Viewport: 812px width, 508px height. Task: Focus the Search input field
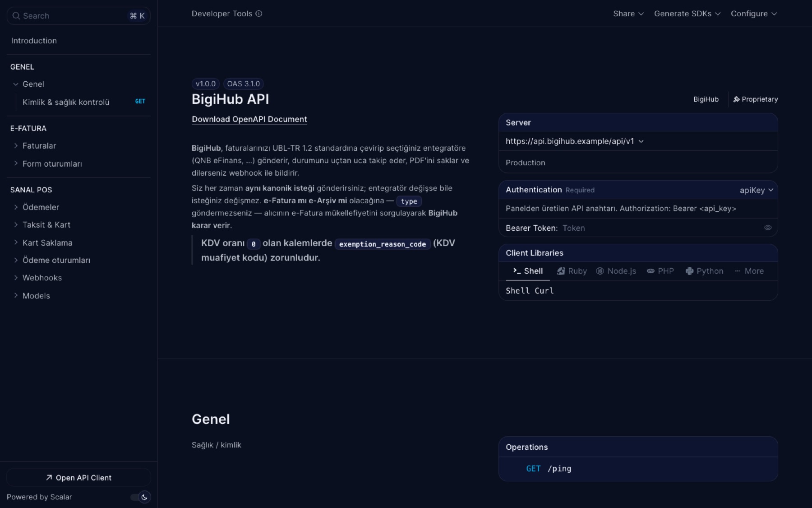tap(78, 16)
